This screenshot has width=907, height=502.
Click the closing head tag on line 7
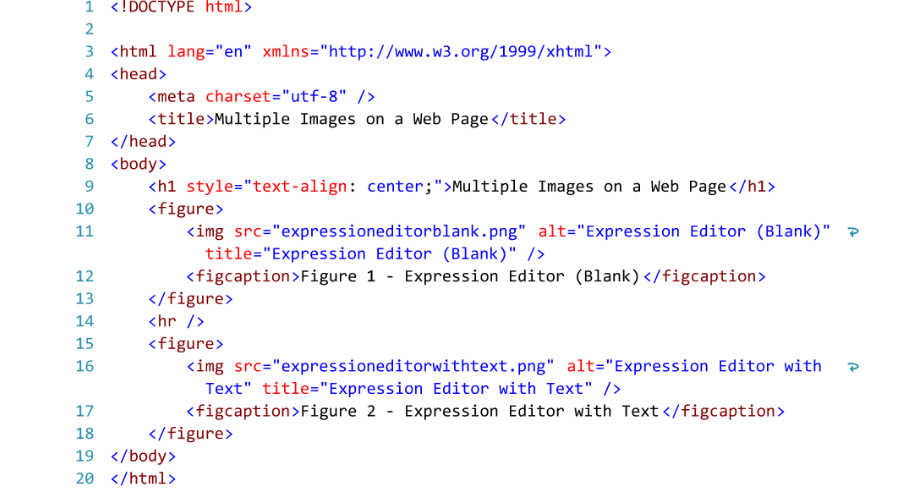[143, 142]
